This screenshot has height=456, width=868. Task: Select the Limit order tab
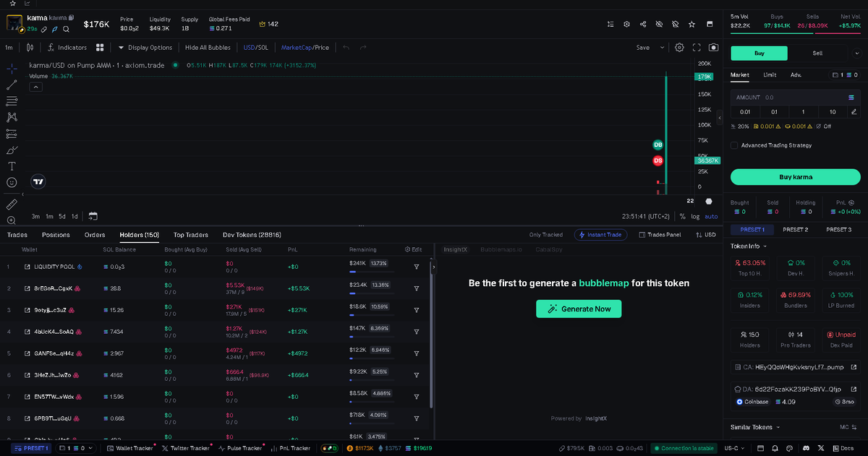[770, 74]
